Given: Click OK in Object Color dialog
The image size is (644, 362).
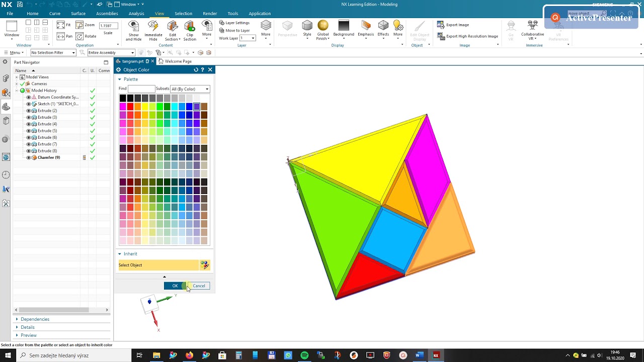Looking at the screenshot, I should tap(175, 286).
